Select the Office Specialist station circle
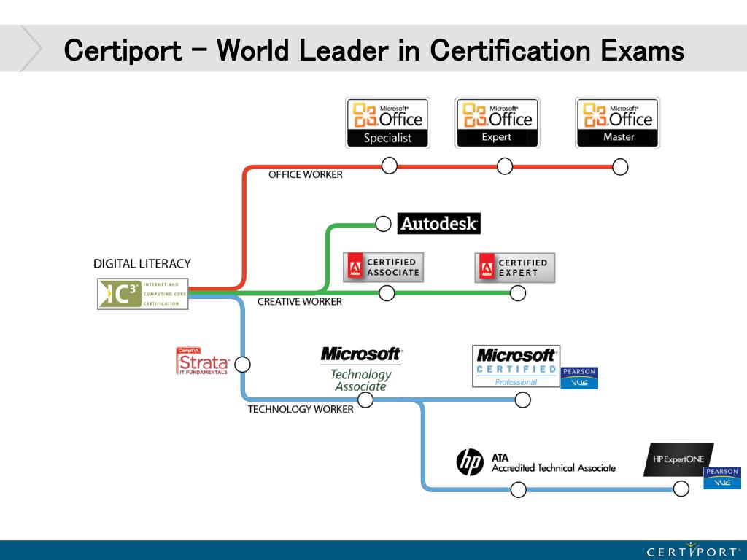Screen dimensions: 747x560 (x=390, y=166)
